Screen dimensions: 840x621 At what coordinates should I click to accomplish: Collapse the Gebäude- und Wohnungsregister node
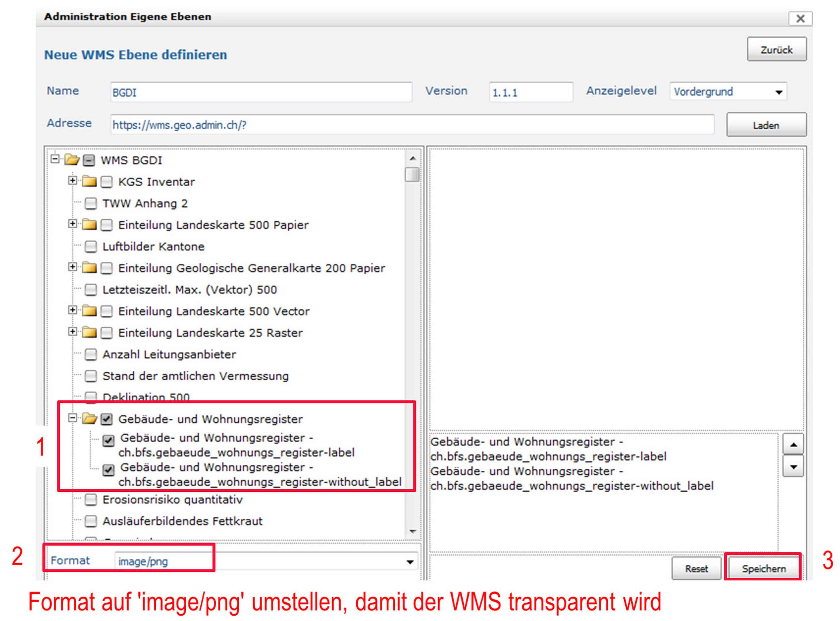[x=72, y=418]
